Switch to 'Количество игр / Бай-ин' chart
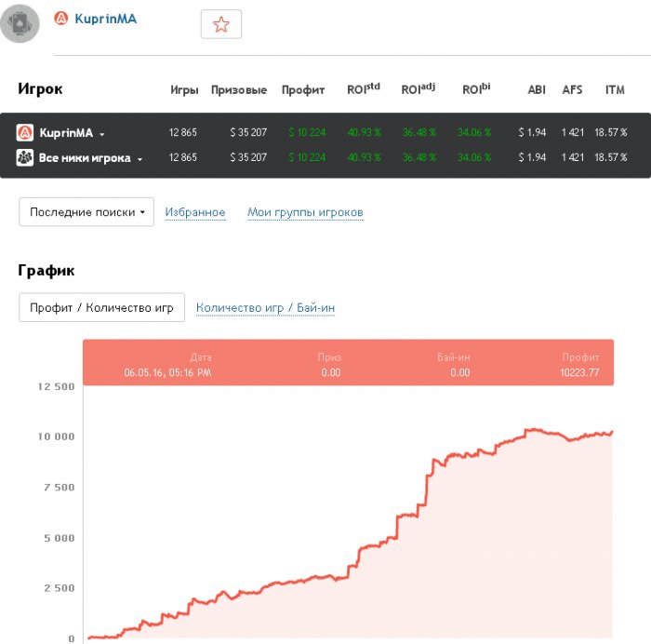The image size is (651, 644). click(x=265, y=308)
